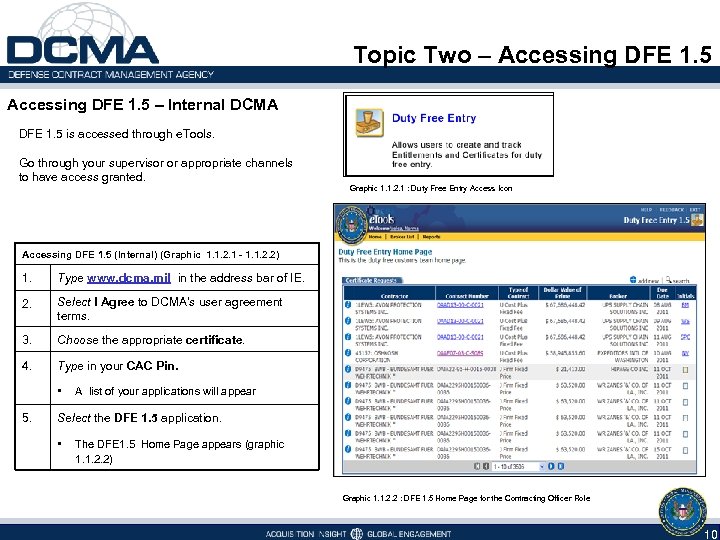Click the eTools logo in banner
This screenshot has height=540, width=720.
click(x=382, y=218)
